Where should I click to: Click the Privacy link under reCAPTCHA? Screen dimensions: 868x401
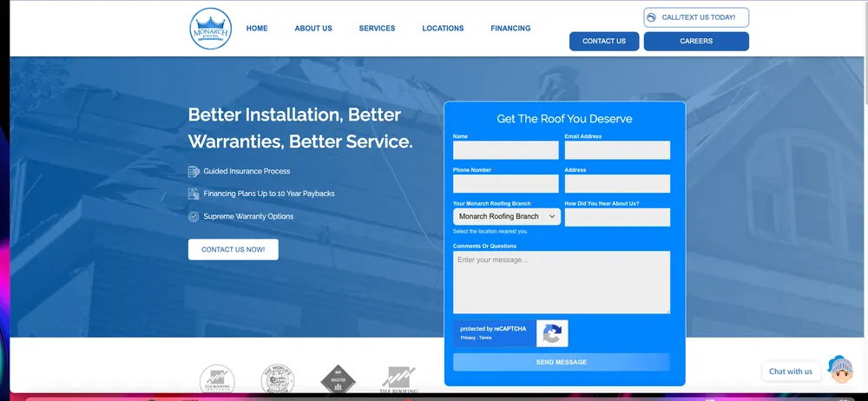point(467,338)
